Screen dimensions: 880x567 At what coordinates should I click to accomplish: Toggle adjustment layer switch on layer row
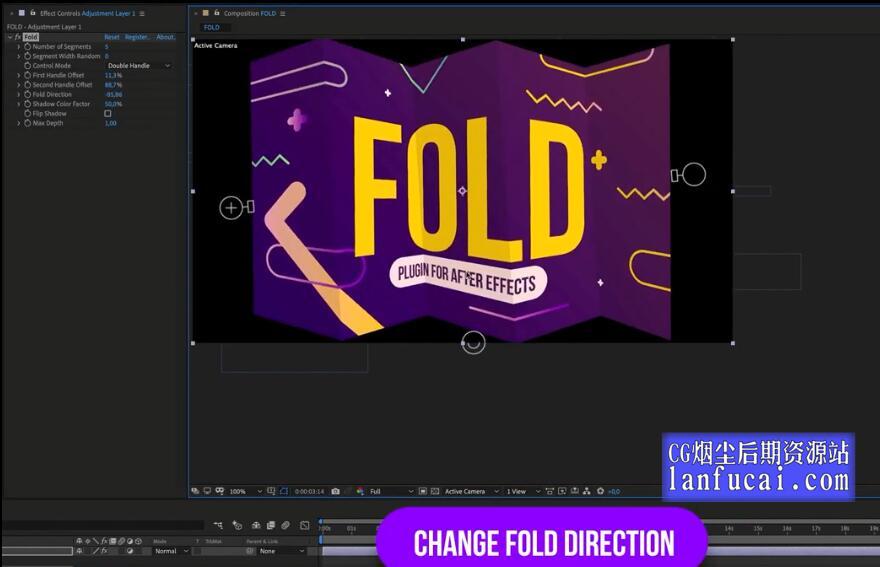point(130,551)
